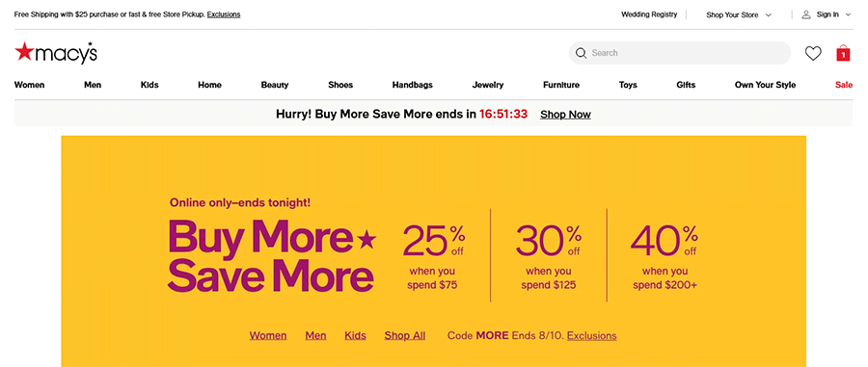Viewport: 868px width, 367px height.
Task: Open the Own Your Style section
Action: pos(765,85)
